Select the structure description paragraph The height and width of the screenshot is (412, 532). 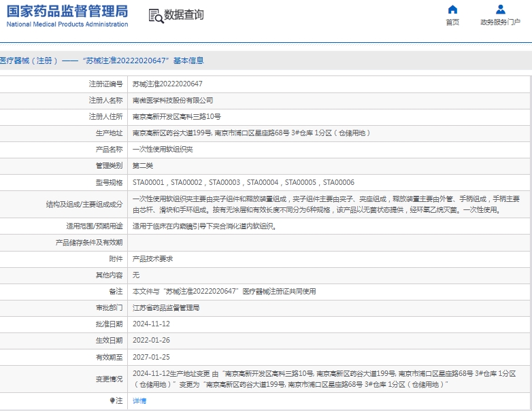pyautogui.click(x=326, y=205)
